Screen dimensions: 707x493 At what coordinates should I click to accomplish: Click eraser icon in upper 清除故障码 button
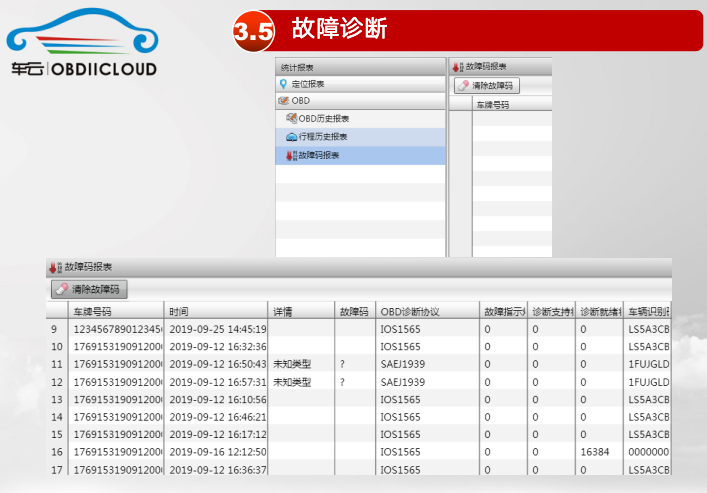(x=463, y=86)
